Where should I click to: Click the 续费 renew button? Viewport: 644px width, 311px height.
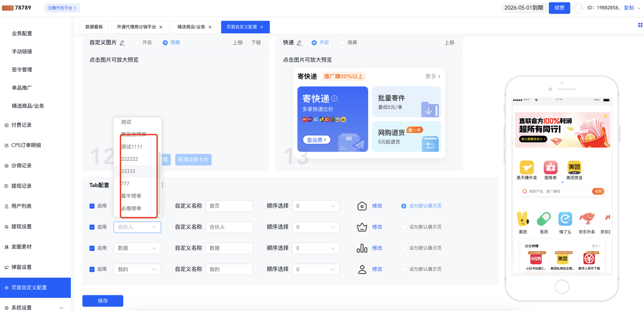coord(559,8)
